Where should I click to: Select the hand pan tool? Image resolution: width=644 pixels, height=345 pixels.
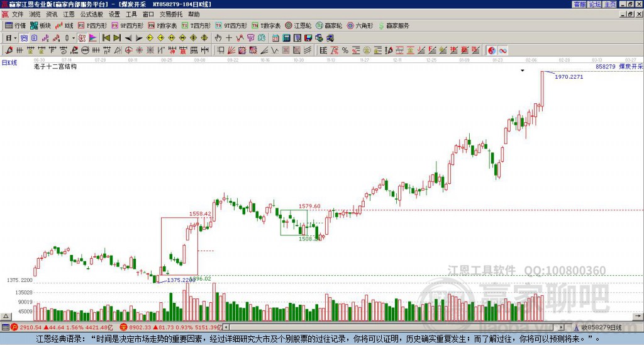[218, 38]
